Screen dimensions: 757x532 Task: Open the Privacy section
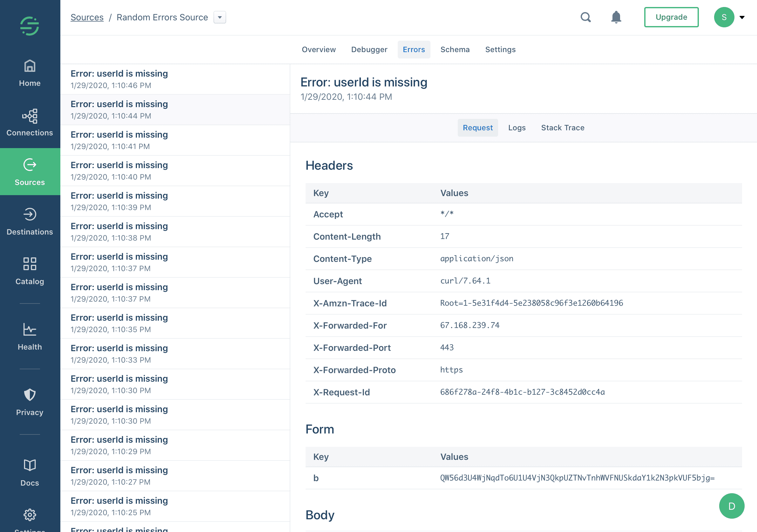pyautogui.click(x=30, y=402)
